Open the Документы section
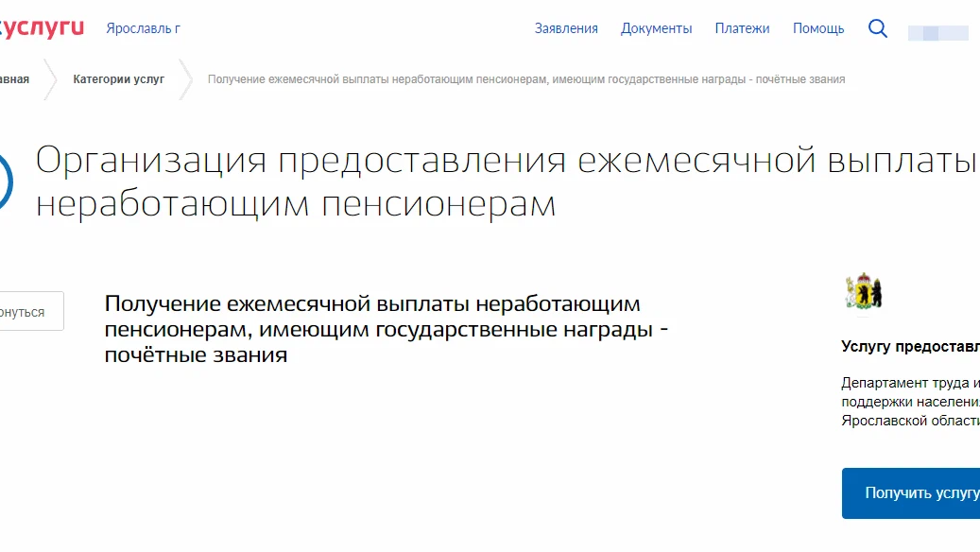This screenshot has height=552, width=980. tap(657, 28)
